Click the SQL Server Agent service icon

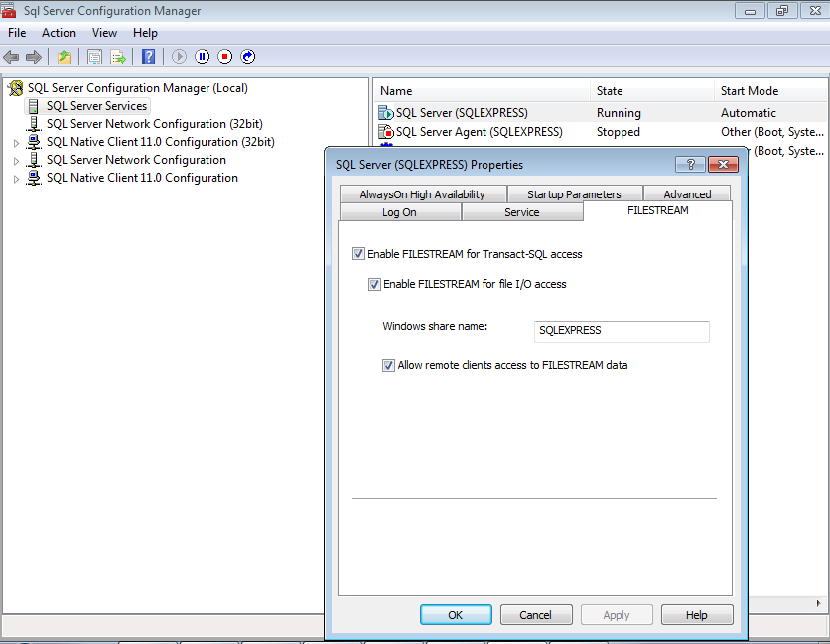(x=386, y=132)
